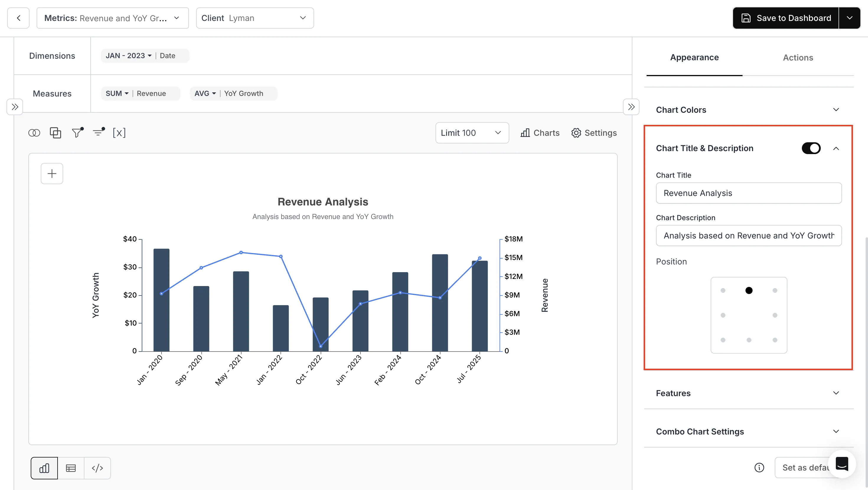Click the info circle icon
868x490 pixels.
point(759,468)
